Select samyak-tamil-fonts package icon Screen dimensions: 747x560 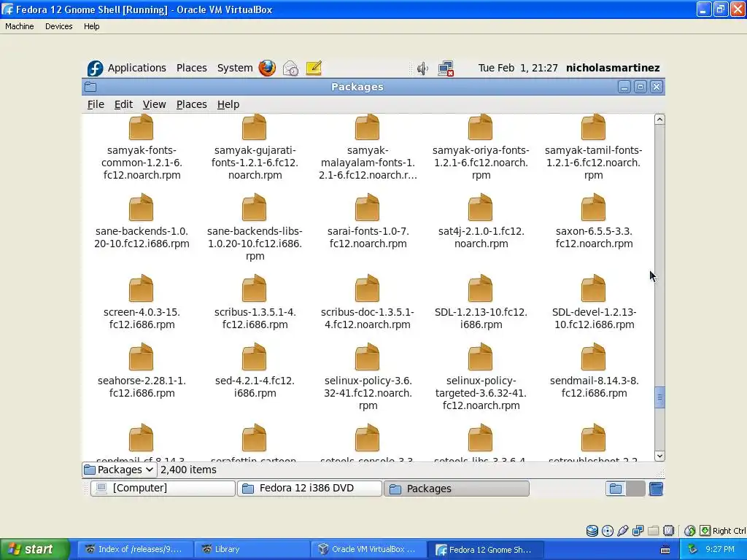[x=593, y=127]
